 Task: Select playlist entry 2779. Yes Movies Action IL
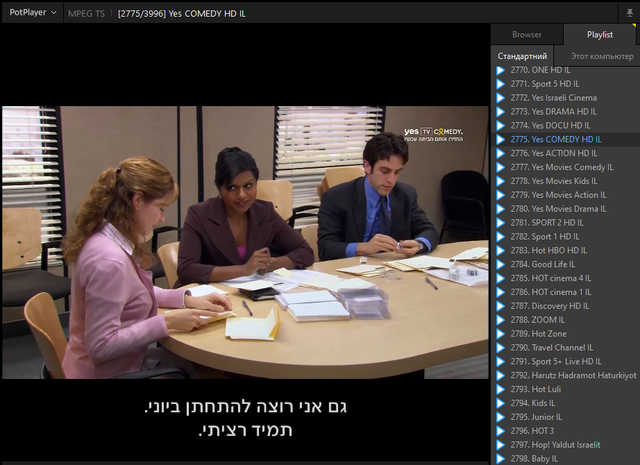pyautogui.click(x=566, y=195)
